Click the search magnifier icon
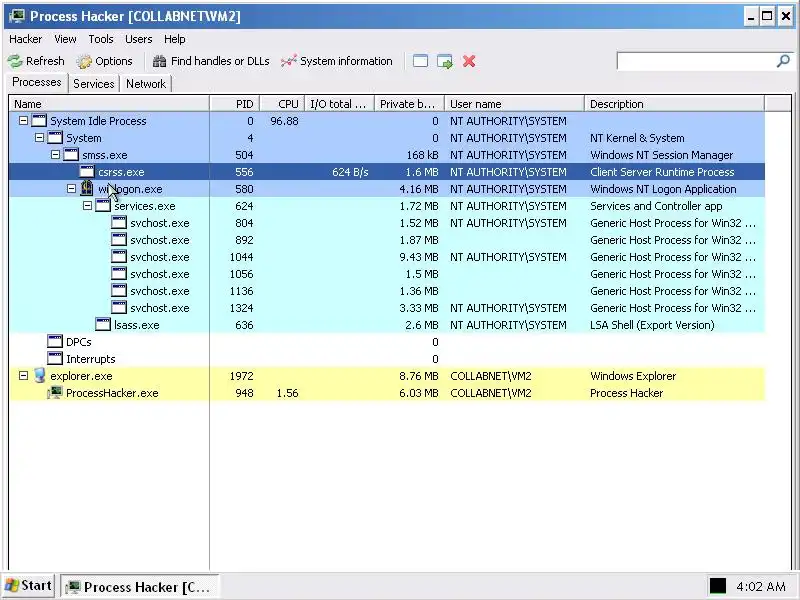 coord(783,61)
